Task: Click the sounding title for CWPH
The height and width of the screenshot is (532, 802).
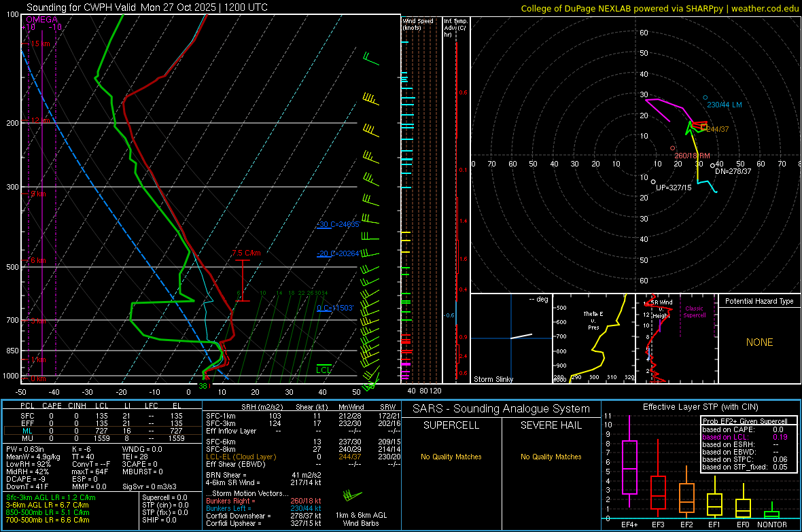Action: pyautogui.click(x=147, y=7)
